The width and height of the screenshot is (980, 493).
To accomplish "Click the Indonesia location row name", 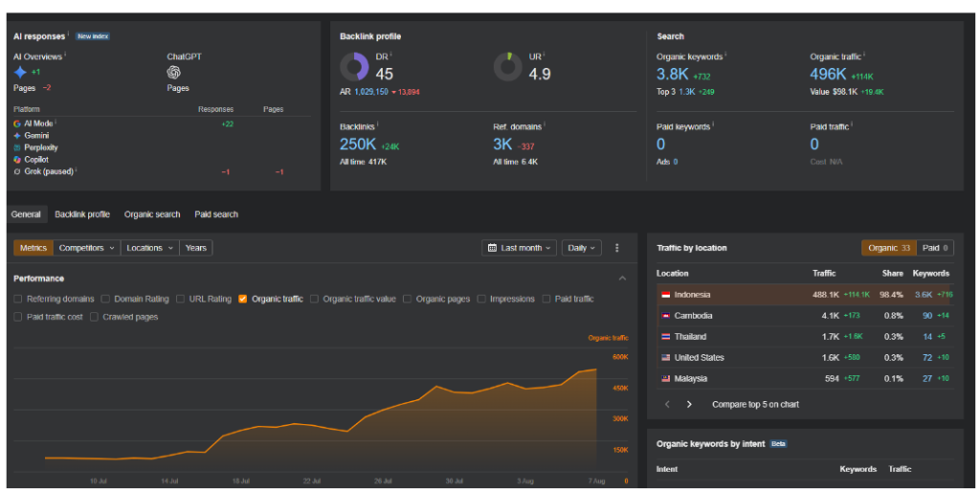I will [692, 295].
